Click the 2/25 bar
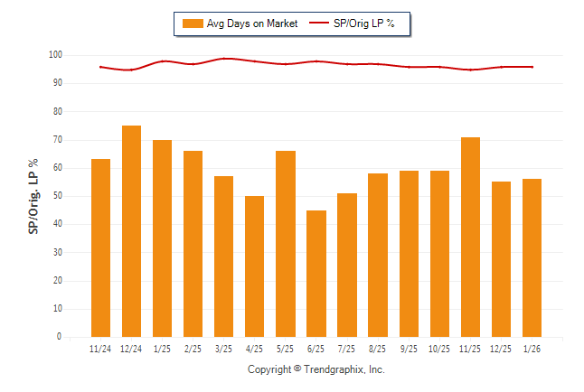Screen dimensions: 584x392 click(x=193, y=244)
